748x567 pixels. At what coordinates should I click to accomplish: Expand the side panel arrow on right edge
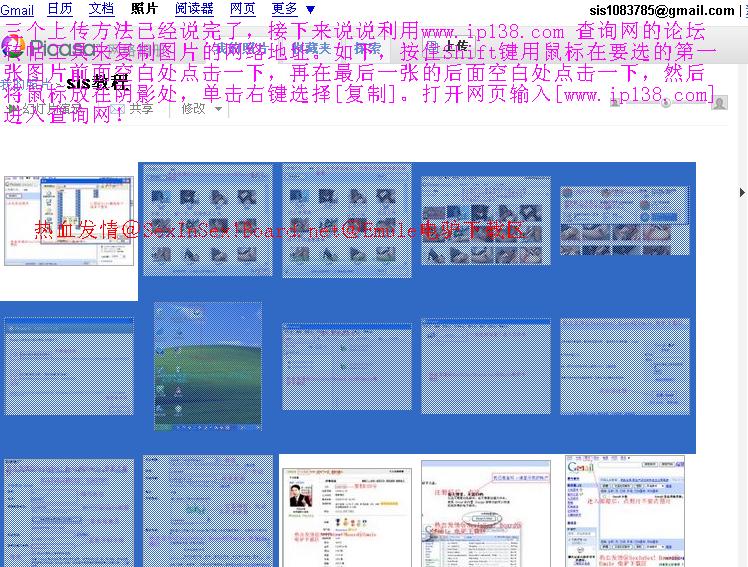click(x=742, y=193)
